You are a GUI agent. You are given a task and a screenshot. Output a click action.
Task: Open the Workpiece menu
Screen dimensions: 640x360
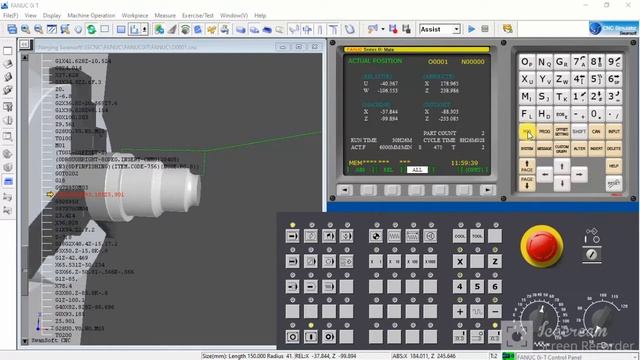coord(135,16)
